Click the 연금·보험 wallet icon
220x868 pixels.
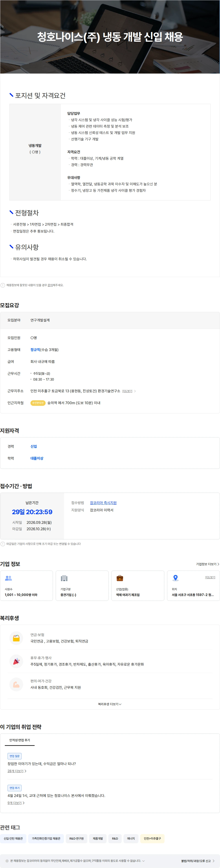(x=16, y=638)
